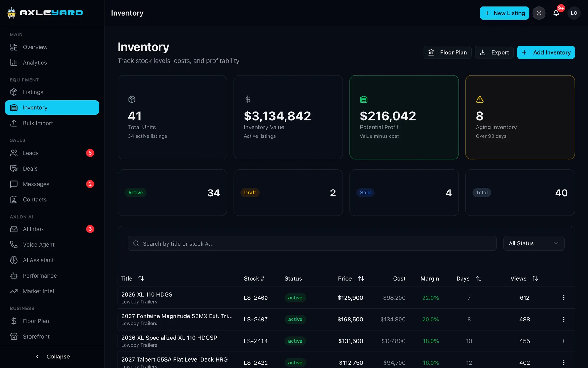Sort table by Title column
Image resolution: width=588 pixels, height=368 pixels.
click(132, 278)
